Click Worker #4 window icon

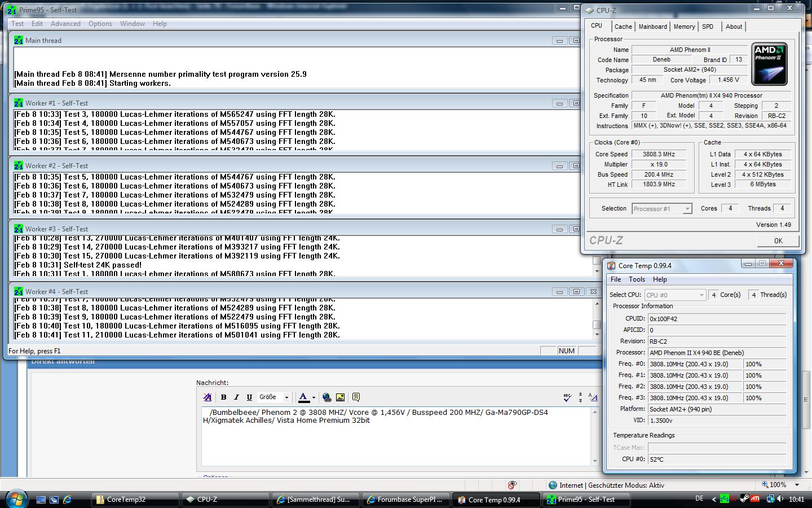(19, 291)
